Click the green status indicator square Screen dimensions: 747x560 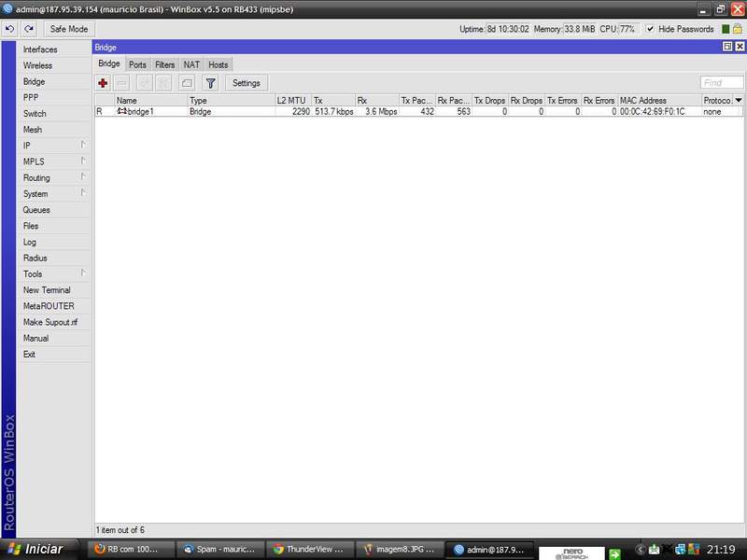(x=726, y=29)
